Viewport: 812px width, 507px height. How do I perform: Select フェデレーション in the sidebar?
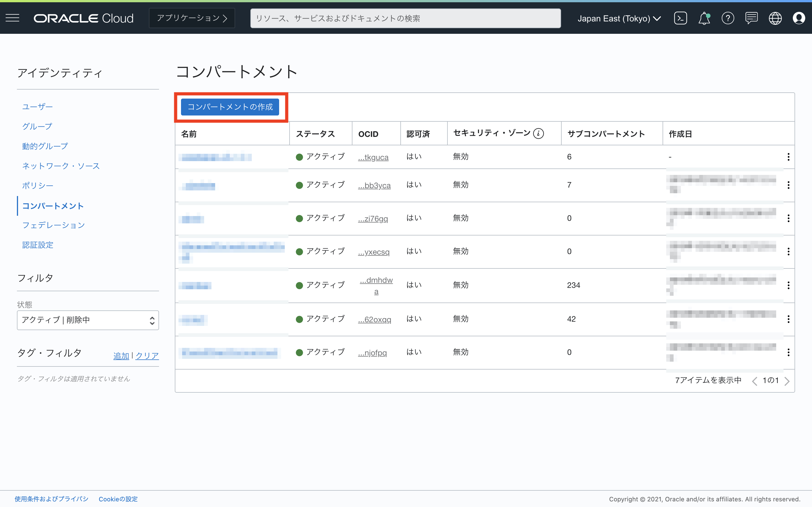53,225
